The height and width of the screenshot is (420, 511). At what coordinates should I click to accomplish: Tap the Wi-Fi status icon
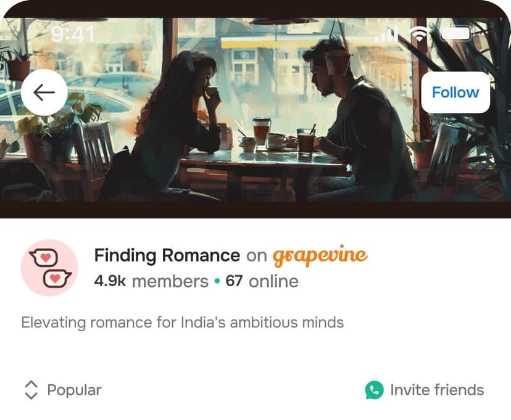tap(420, 35)
